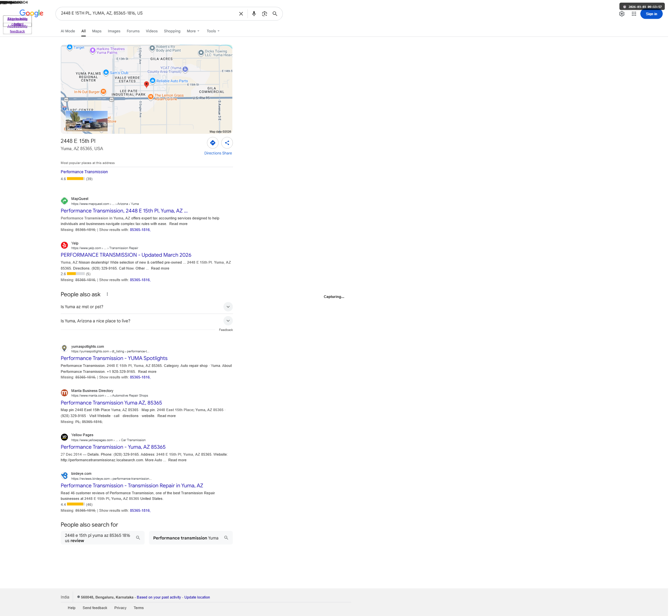
Task: Click the Yelp favicon
Action: [65, 247]
